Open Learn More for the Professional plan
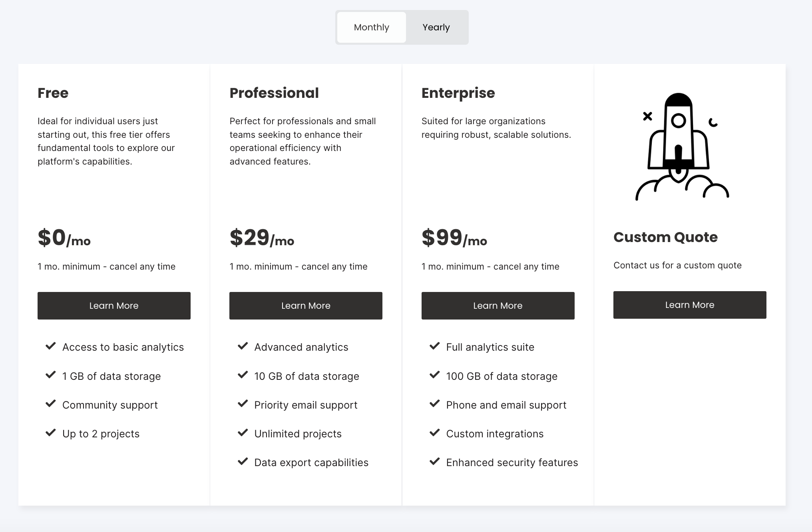 click(306, 306)
